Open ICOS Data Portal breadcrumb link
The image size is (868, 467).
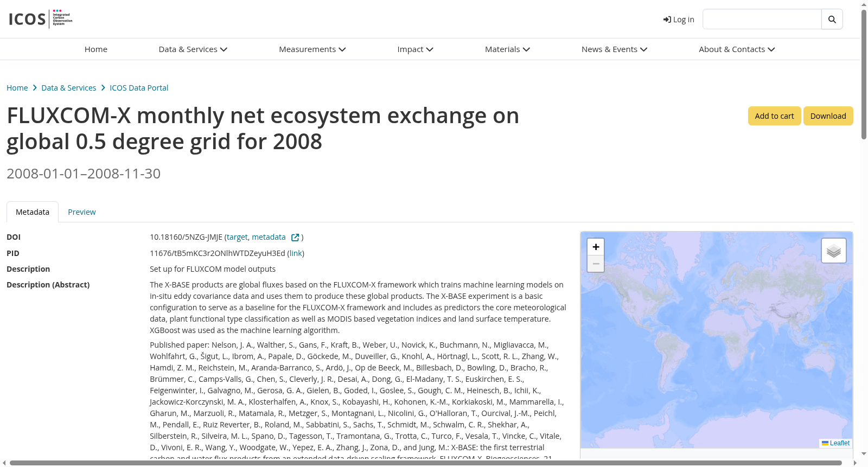pos(139,88)
